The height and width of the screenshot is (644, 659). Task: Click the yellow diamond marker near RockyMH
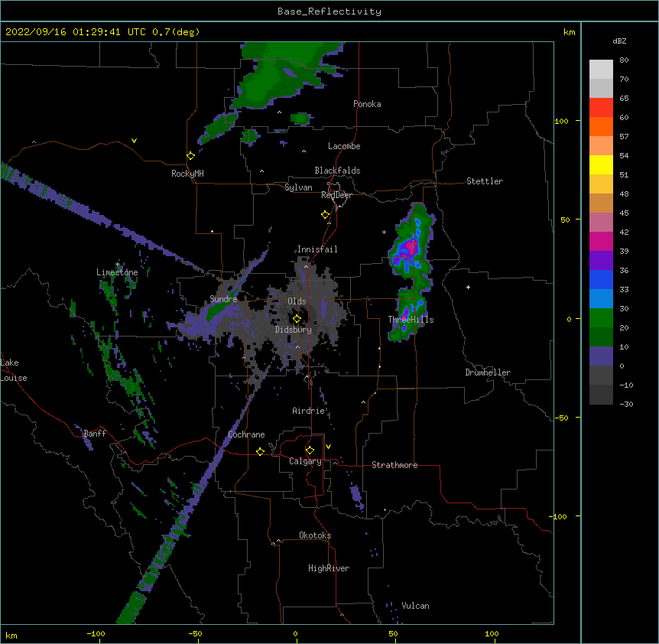pos(190,156)
